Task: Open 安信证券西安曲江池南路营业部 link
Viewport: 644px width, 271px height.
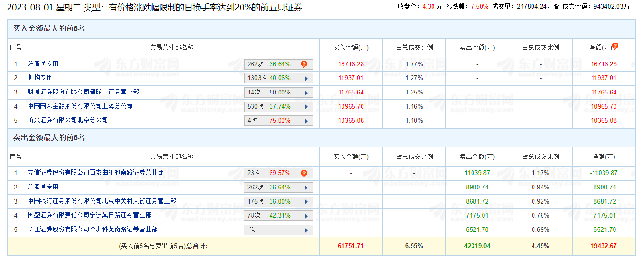Action: click(95, 173)
